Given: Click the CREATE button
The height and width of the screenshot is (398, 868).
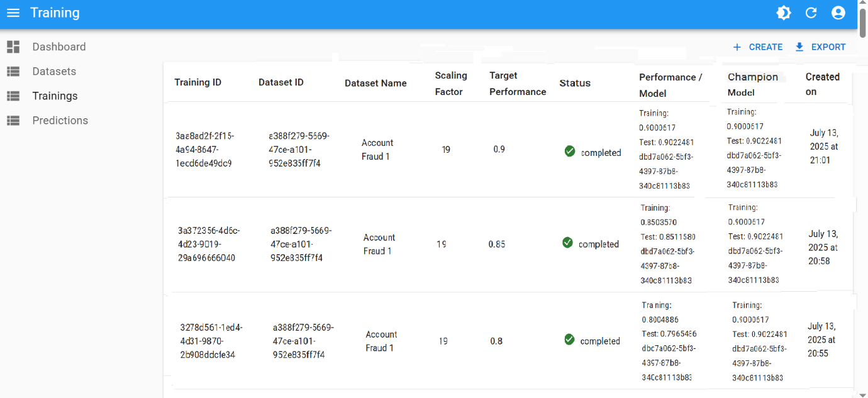Looking at the screenshot, I should [758, 47].
